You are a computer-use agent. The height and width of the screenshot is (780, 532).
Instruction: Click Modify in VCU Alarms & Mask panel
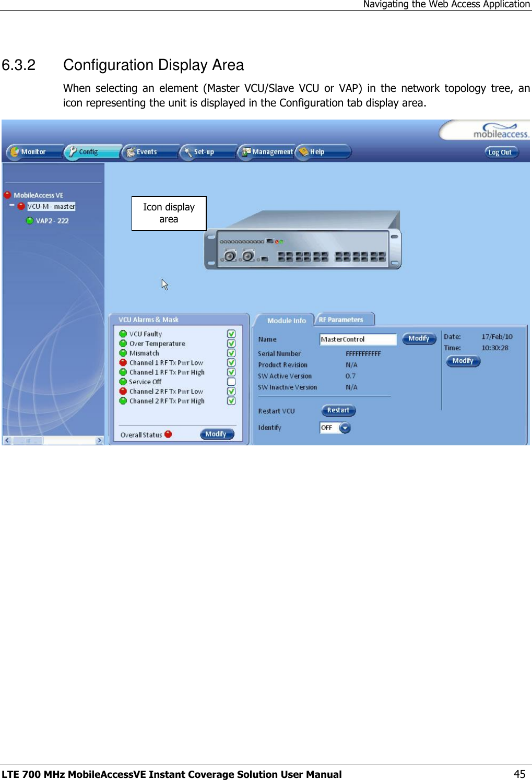pos(217,434)
